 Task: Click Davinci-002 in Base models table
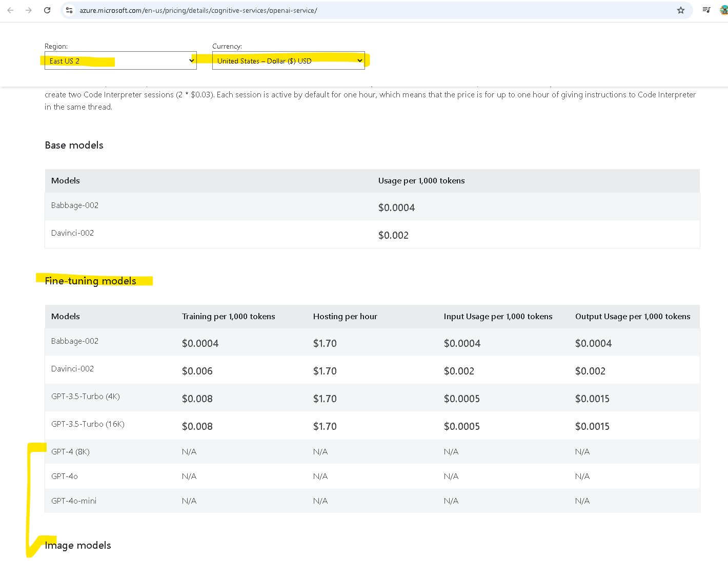coord(72,233)
